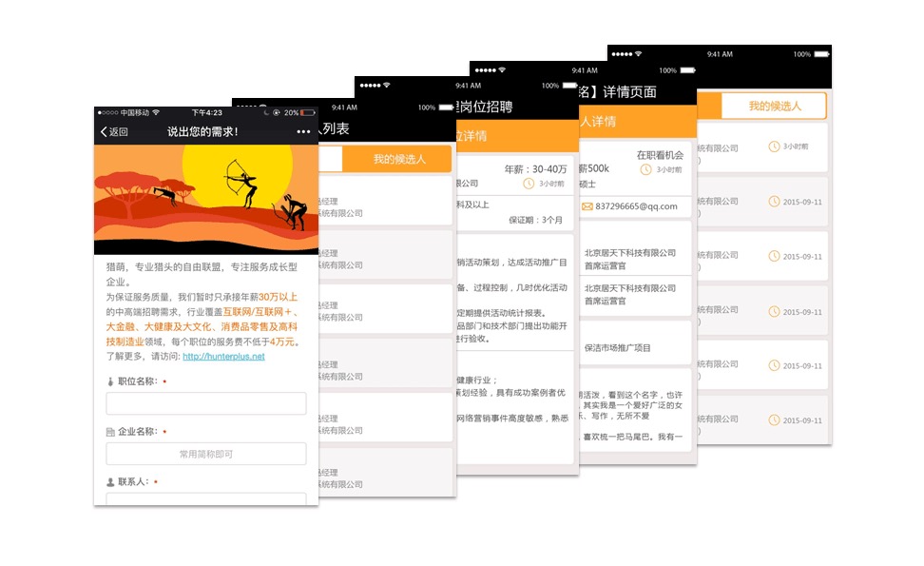Click the envelope icon beside 837296665@qq.com
Image resolution: width=924 pixels, height=566 pixels.
tap(587, 206)
